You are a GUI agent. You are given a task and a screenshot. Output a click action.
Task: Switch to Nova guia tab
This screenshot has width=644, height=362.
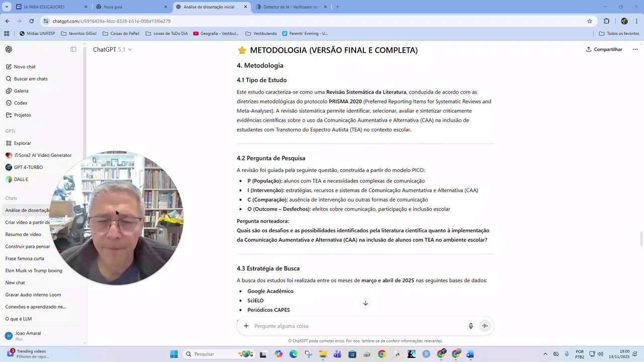click(x=132, y=7)
